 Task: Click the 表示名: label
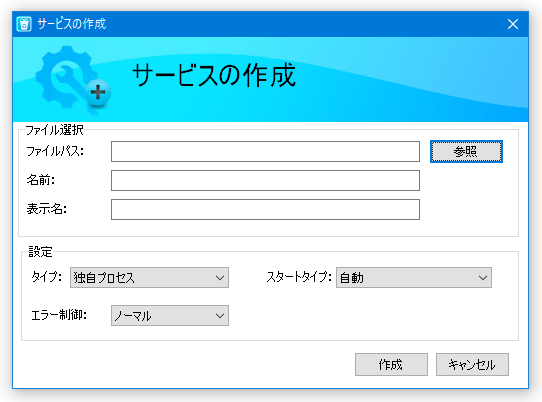(x=46, y=209)
